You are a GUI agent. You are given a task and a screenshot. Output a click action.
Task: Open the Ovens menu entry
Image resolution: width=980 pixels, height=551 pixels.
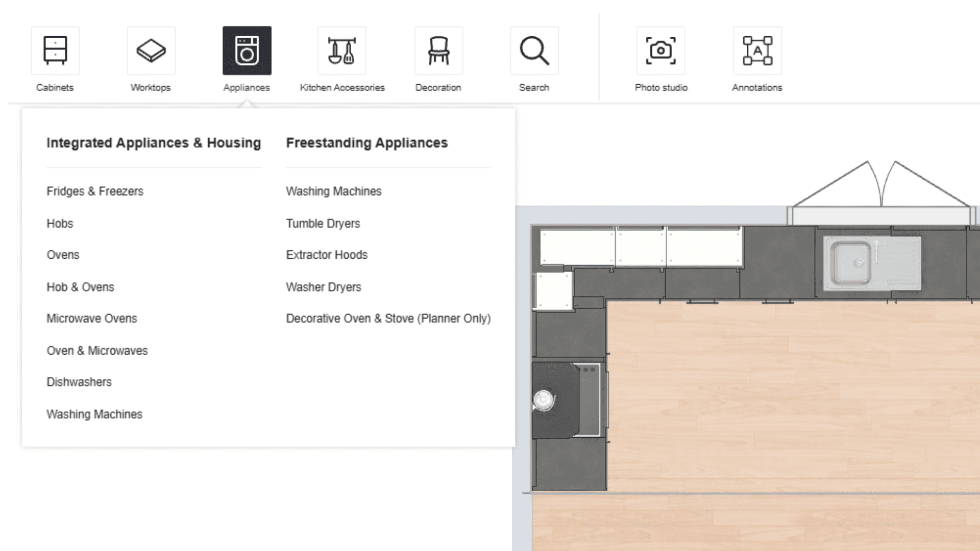pyautogui.click(x=63, y=255)
